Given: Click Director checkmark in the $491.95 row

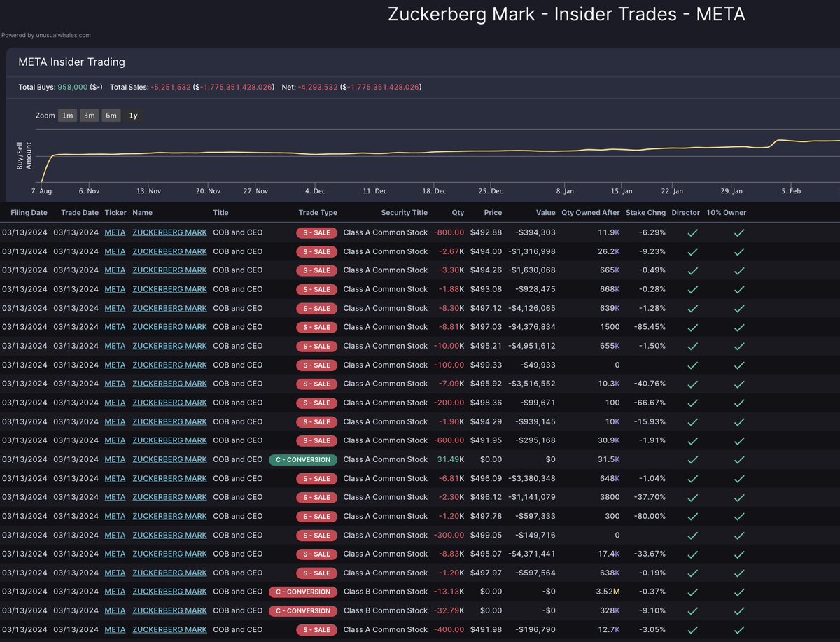Looking at the screenshot, I should pyautogui.click(x=692, y=440).
